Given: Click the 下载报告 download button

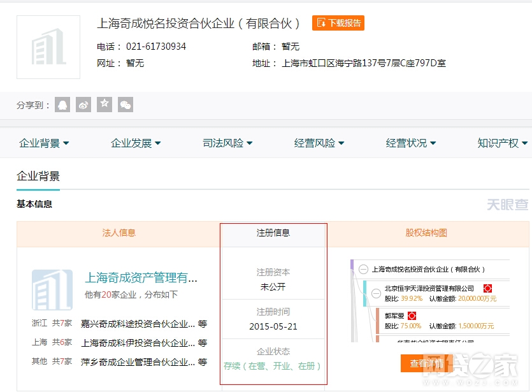Looking at the screenshot, I should click(x=338, y=24).
